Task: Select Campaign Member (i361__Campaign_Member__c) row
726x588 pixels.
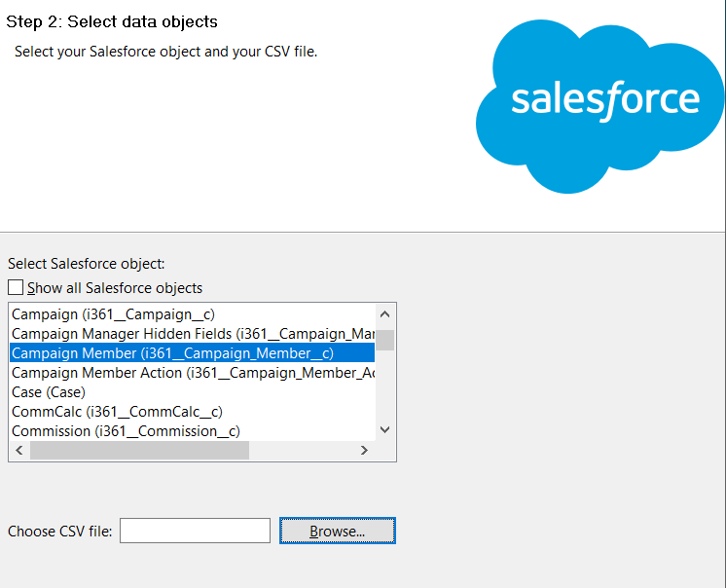Action: pos(192,353)
